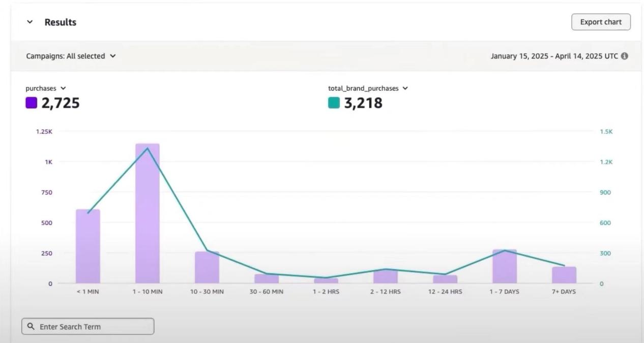Click the Export chart button

[601, 22]
